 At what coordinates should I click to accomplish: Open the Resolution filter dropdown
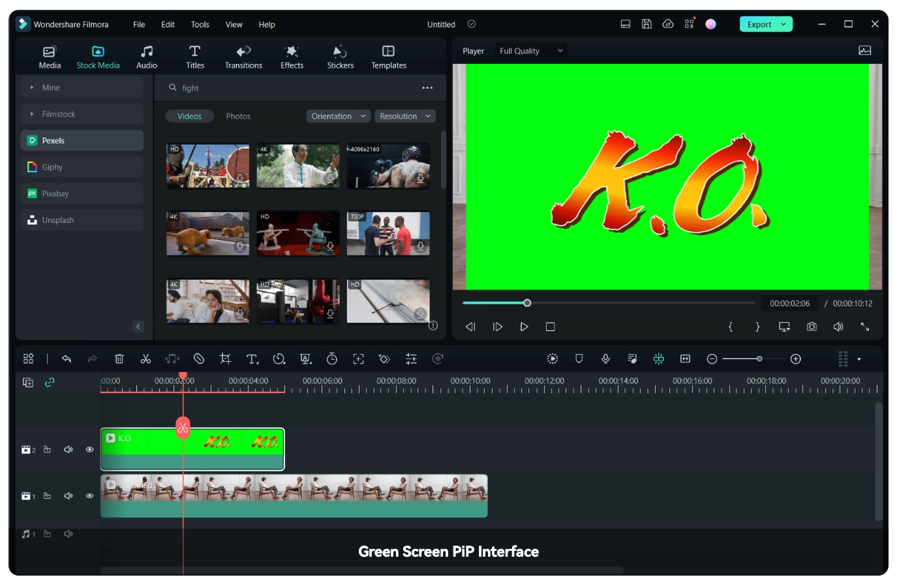[404, 116]
